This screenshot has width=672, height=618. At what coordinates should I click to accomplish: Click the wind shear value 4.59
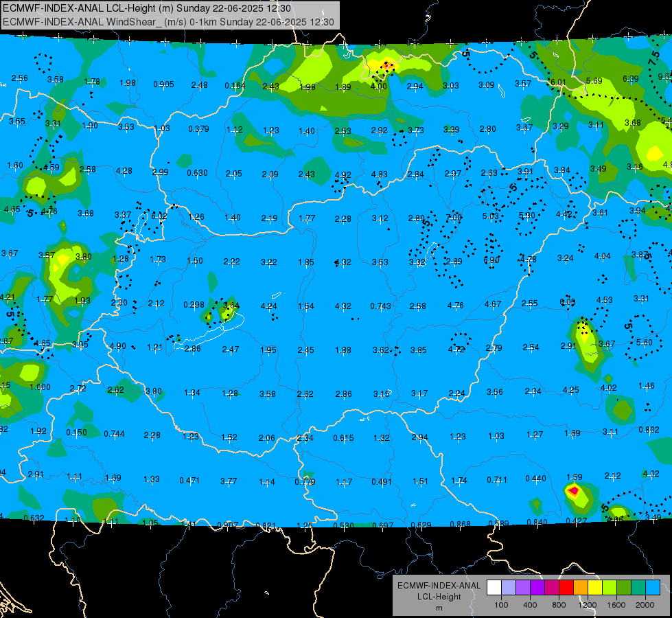pos(51,168)
